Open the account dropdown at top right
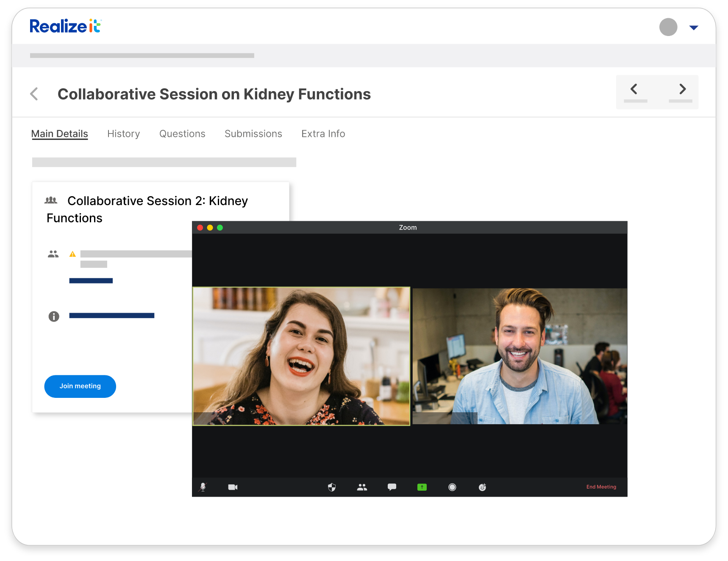This screenshot has width=728, height=561. pyautogui.click(x=694, y=27)
